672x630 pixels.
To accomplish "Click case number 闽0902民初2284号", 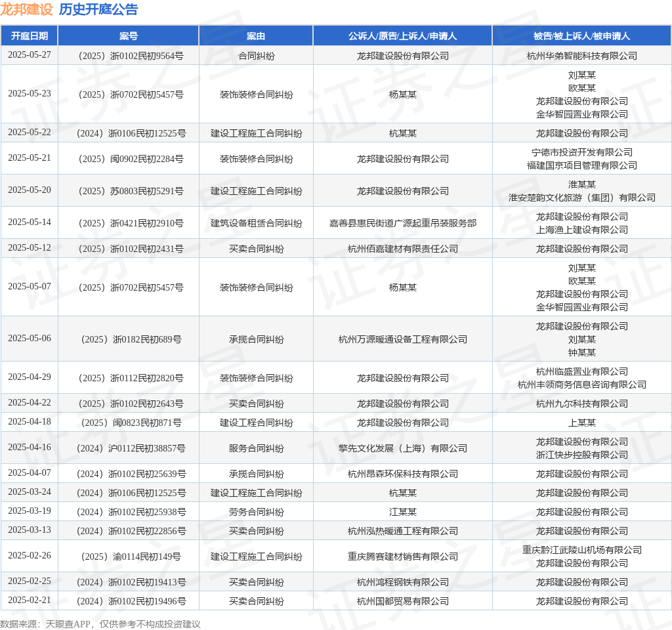I will coord(131,159).
